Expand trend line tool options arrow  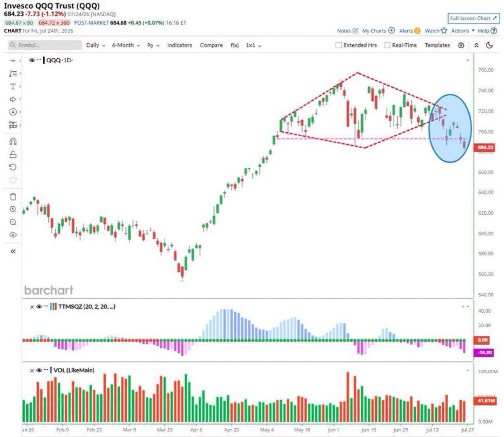tap(20, 61)
